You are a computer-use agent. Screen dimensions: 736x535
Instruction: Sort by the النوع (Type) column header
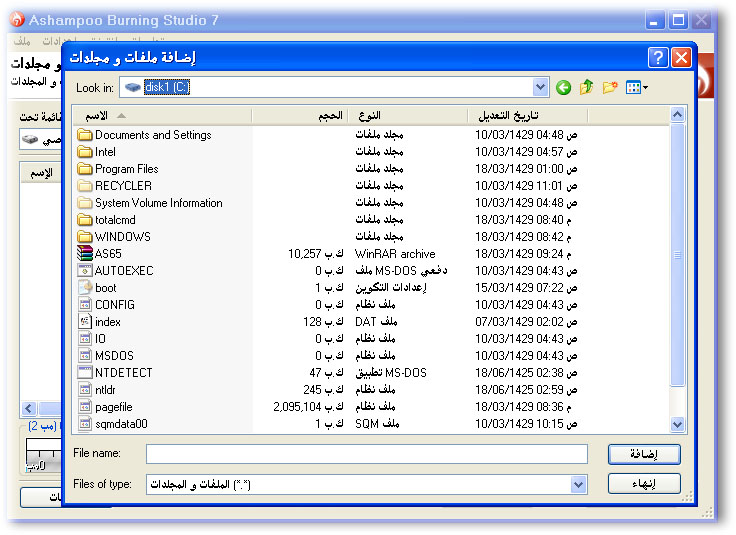click(x=407, y=115)
